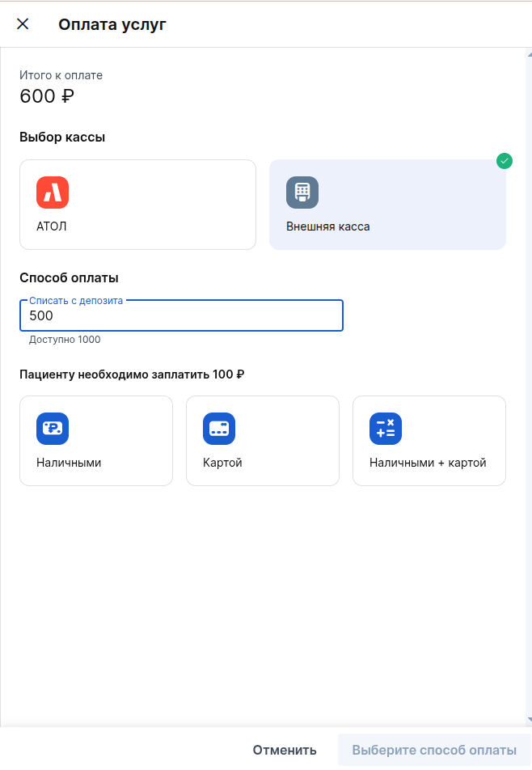
Task: Click the 600 ₽ total amount
Action: (47, 96)
